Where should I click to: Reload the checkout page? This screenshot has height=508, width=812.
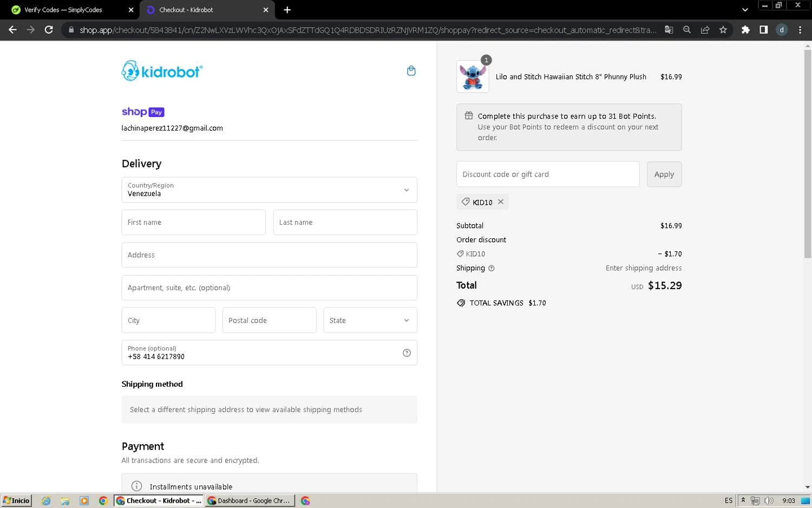(x=49, y=30)
